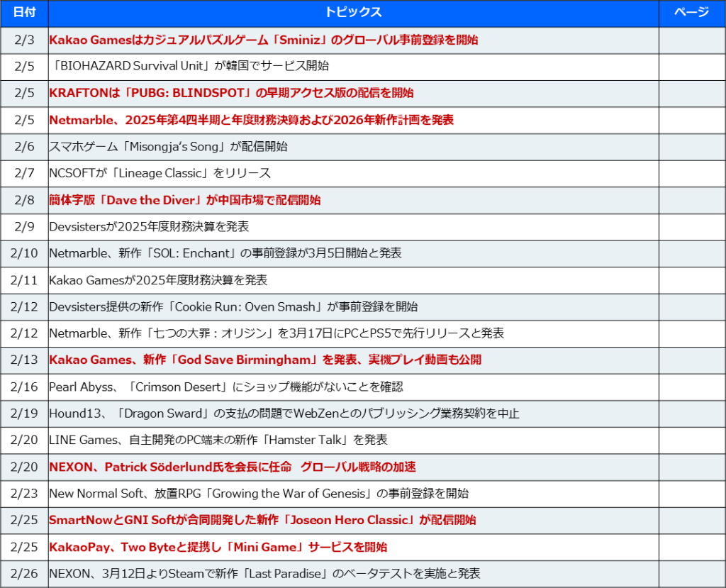Open the「Joseon Hero Classic」release topic
This screenshot has height=588, width=726.
click(x=262, y=520)
